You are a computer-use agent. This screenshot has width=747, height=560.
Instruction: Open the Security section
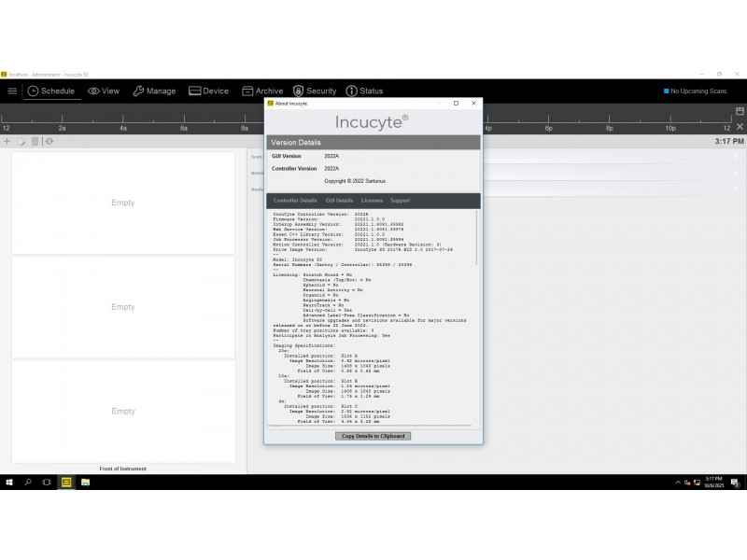315,91
